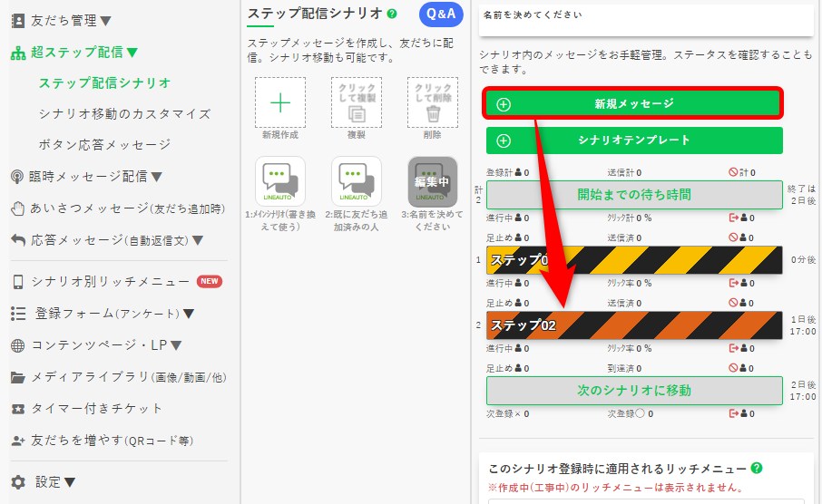
Task: Click the あいさつメッセージ hand icon
Action: click(x=18, y=208)
